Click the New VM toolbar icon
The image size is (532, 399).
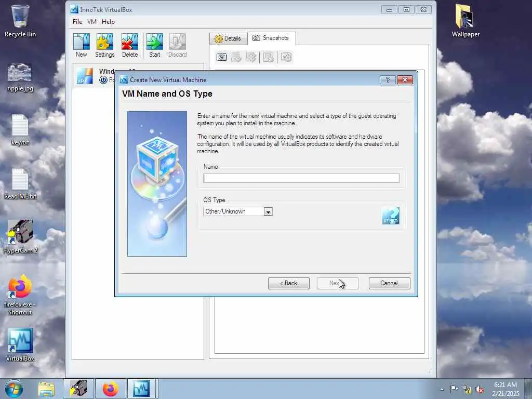tap(82, 46)
